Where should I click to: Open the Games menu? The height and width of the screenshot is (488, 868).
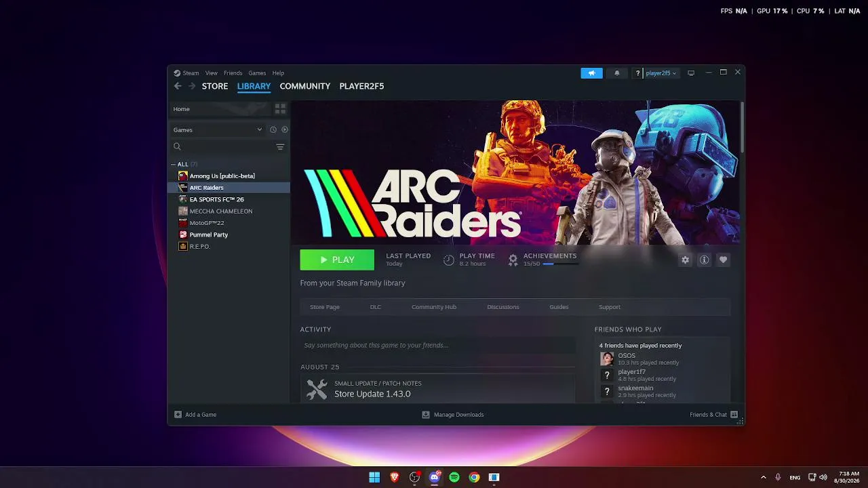(x=257, y=73)
